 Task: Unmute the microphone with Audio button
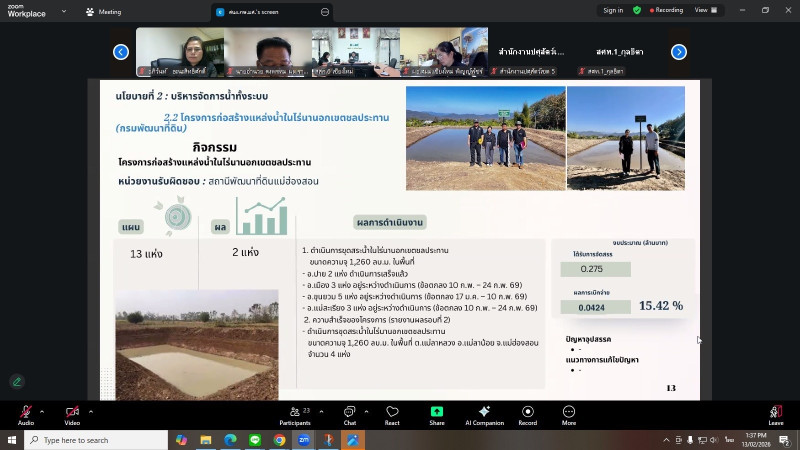click(25, 413)
